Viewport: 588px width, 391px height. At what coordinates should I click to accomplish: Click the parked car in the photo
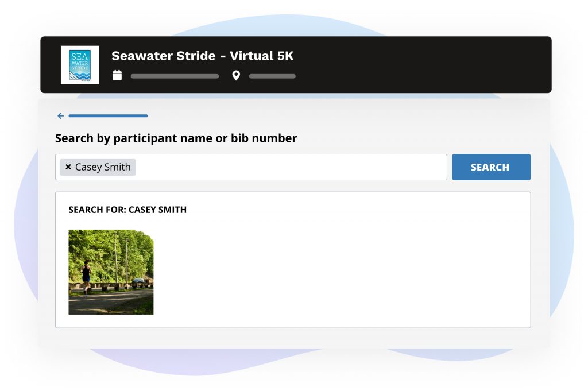(138, 281)
